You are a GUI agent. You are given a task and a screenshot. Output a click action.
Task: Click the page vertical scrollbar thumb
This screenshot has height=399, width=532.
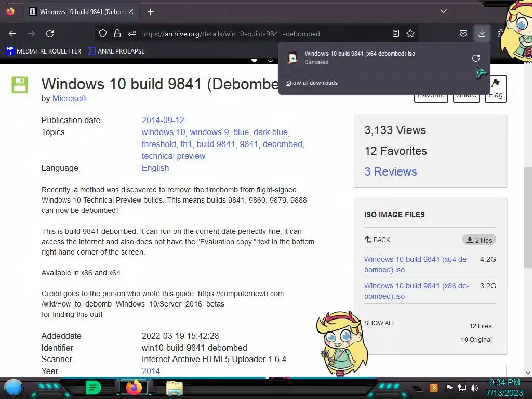tap(528, 217)
